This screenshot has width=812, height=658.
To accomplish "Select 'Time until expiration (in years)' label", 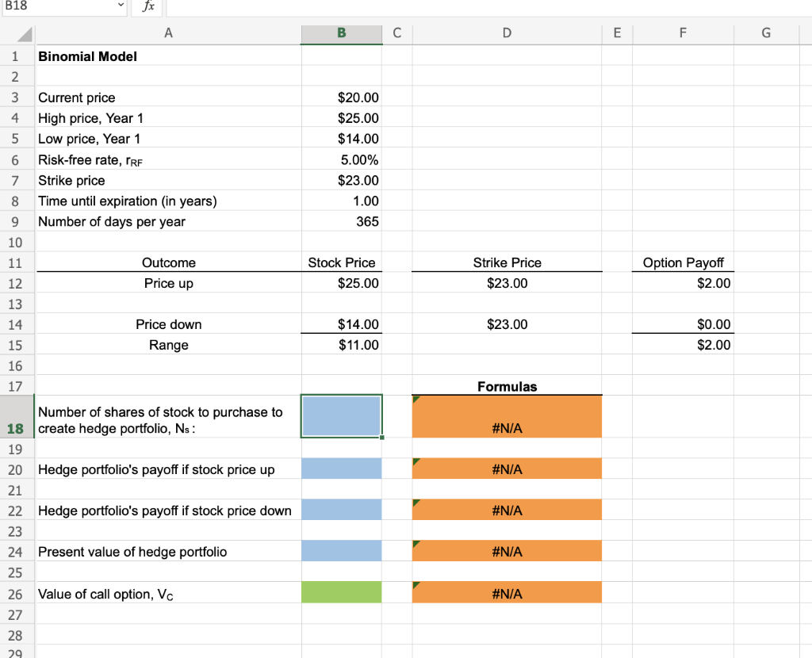I will coord(168,201).
